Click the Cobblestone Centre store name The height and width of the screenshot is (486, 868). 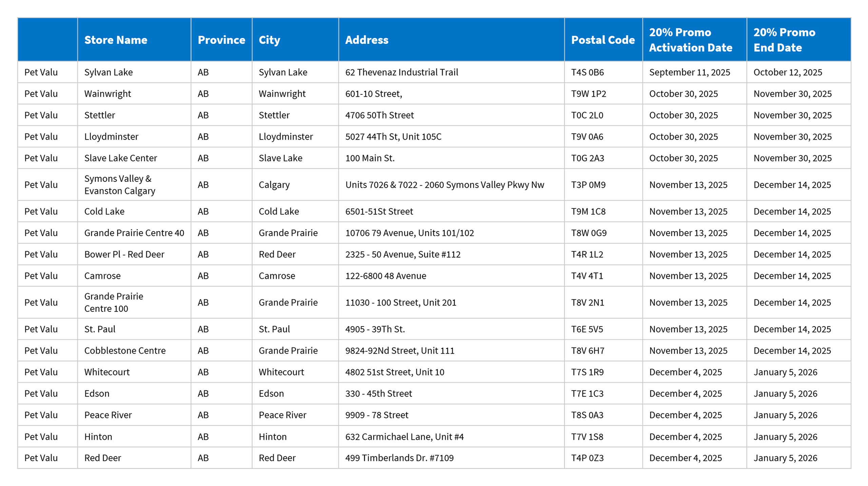pyautogui.click(x=125, y=351)
